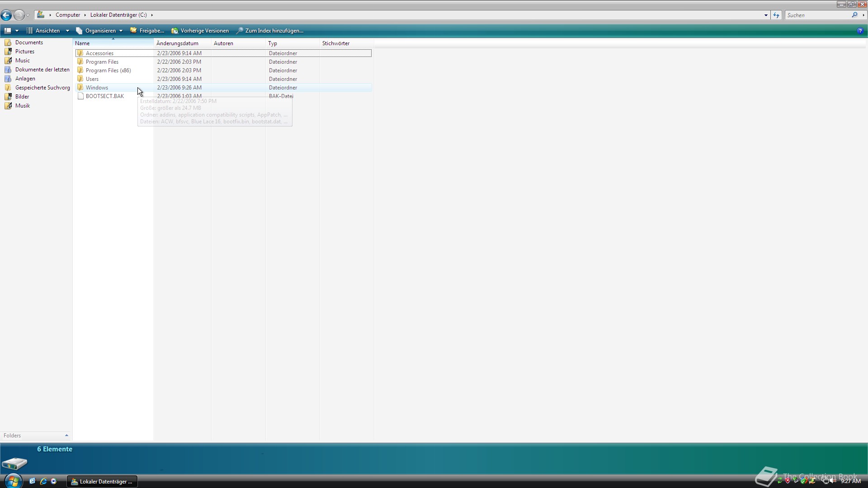Click the volume icon in the tray
The image size is (868, 488).
tap(833, 481)
